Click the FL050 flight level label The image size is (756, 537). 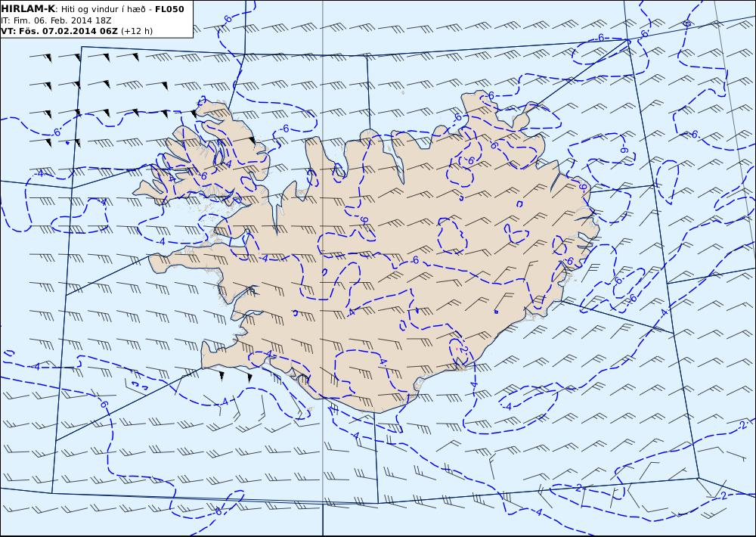(169, 9)
